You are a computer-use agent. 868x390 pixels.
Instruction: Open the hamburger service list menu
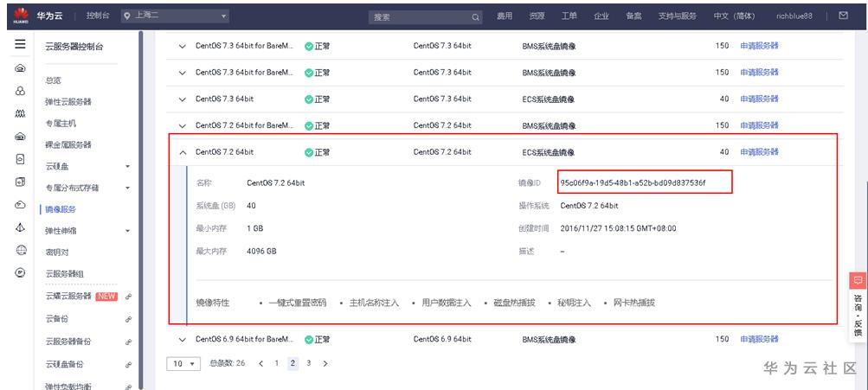point(20,44)
